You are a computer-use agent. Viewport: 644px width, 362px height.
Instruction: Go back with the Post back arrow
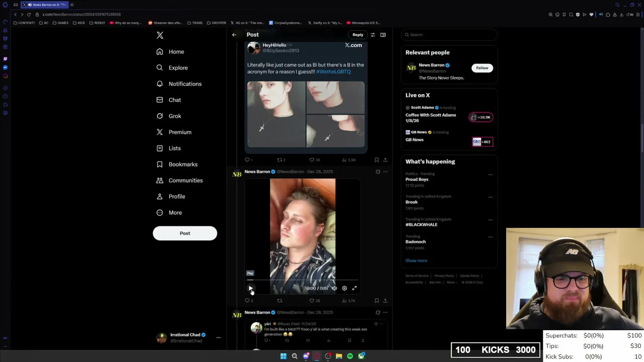(234, 35)
